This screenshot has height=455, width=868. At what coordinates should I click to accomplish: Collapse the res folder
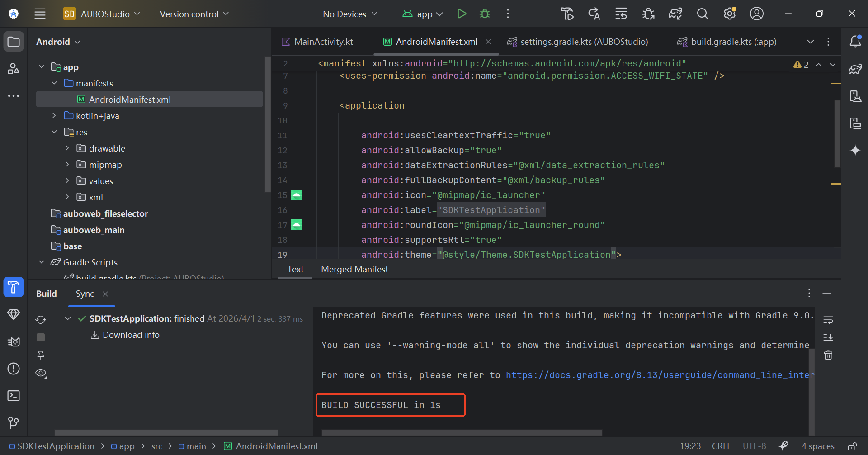(54, 132)
